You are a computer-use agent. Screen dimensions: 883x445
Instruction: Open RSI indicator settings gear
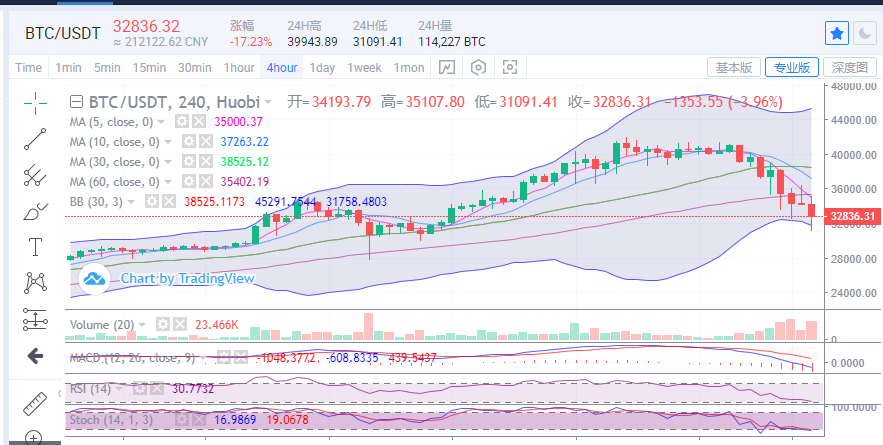pos(140,388)
